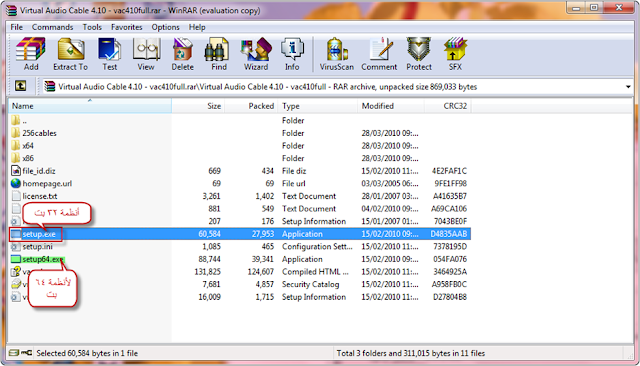Click the setup64.exe application icon

pyautogui.click(x=16, y=259)
